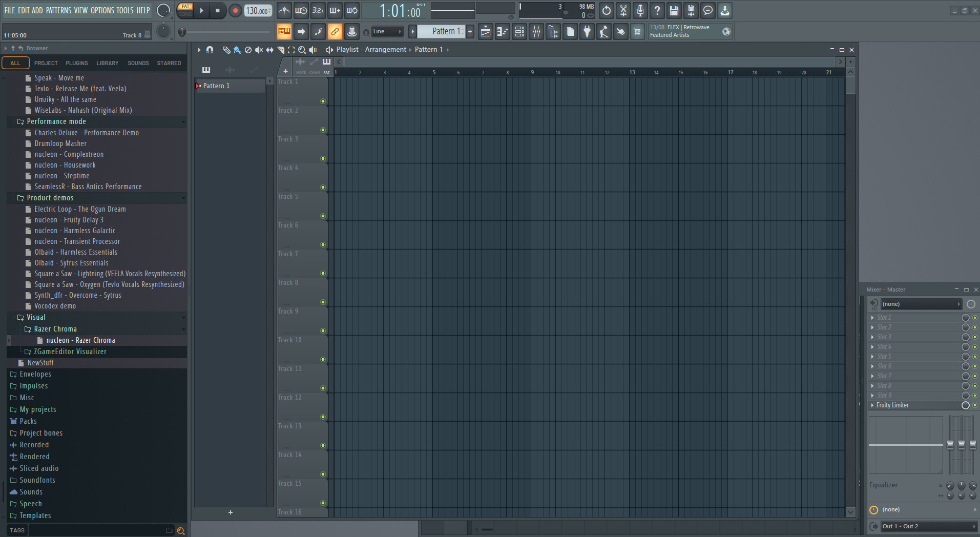Image resolution: width=980 pixels, height=537 pixels.
Task: Switch browser to STARRED tab
Action: [169, 63]
